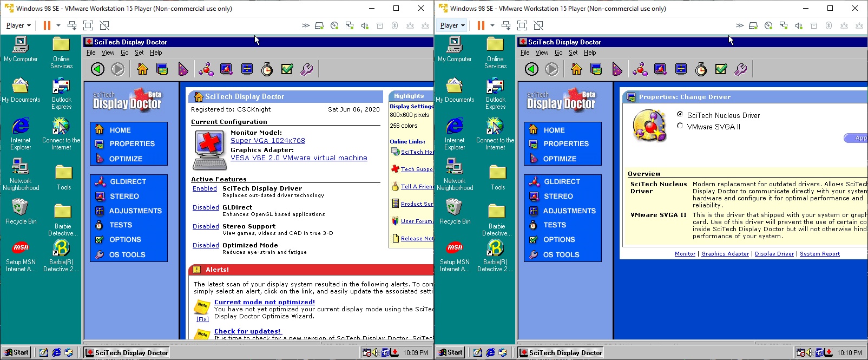The image size is (868, 360).
Task: Click the Super VGA 1024x768 monitor model link
Action: [268, 140]
